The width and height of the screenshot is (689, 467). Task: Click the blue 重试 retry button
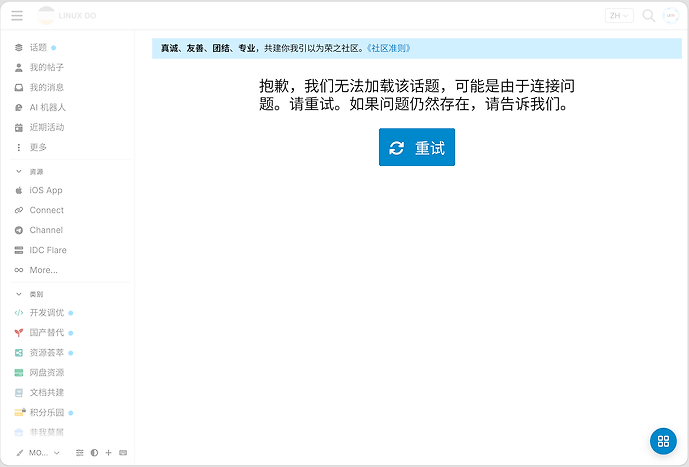[417, 147]
